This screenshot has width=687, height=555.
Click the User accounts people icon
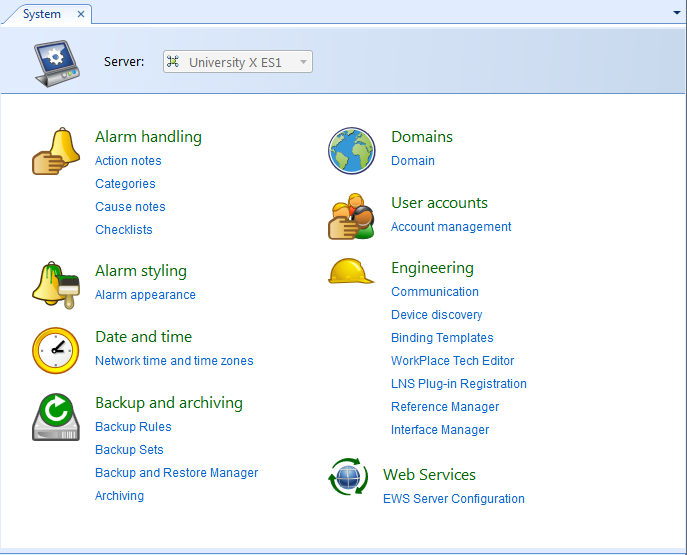351,216
